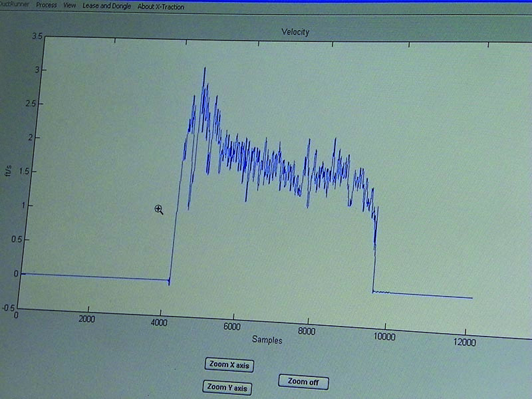Click the 10000 x-axis tick label
This screenshot has width=532, height=399.
pos(384,336)
